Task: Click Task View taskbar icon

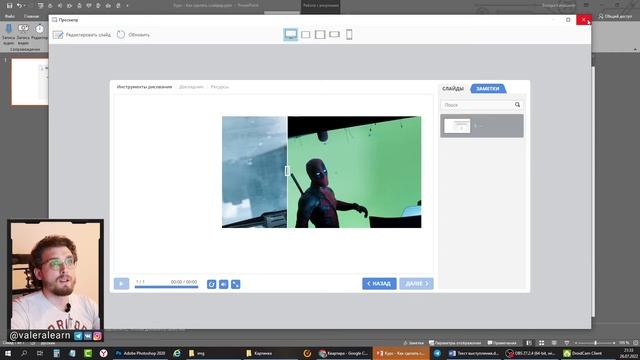Action: pos(40,353)
